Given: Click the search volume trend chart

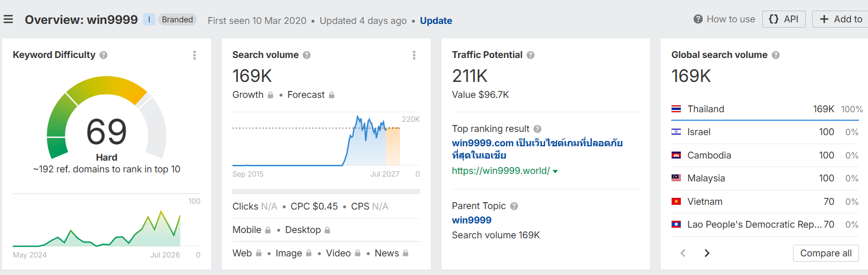Looking at the screenshot, I should pyautogui.click(x=326, y=140).
